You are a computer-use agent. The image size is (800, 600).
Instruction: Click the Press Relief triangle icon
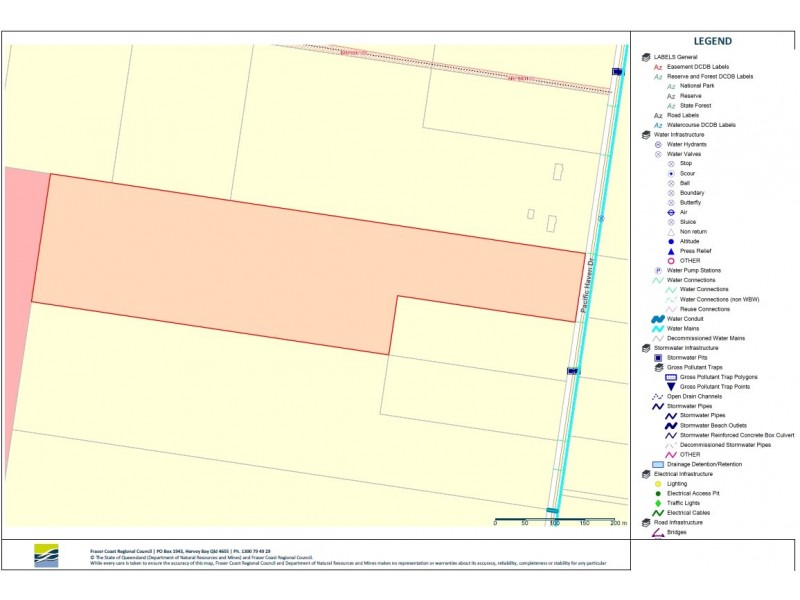pyautogui.click(x=671, y=251)
